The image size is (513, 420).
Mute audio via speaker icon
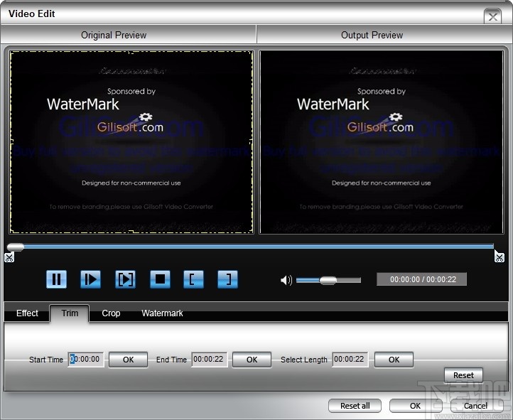coord(286,280)
